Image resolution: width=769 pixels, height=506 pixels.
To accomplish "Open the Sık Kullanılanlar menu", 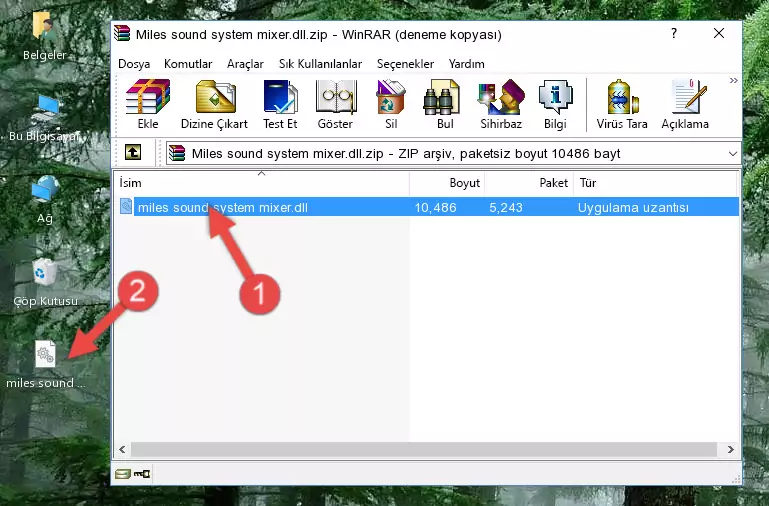I will click(x=320, y=64).
